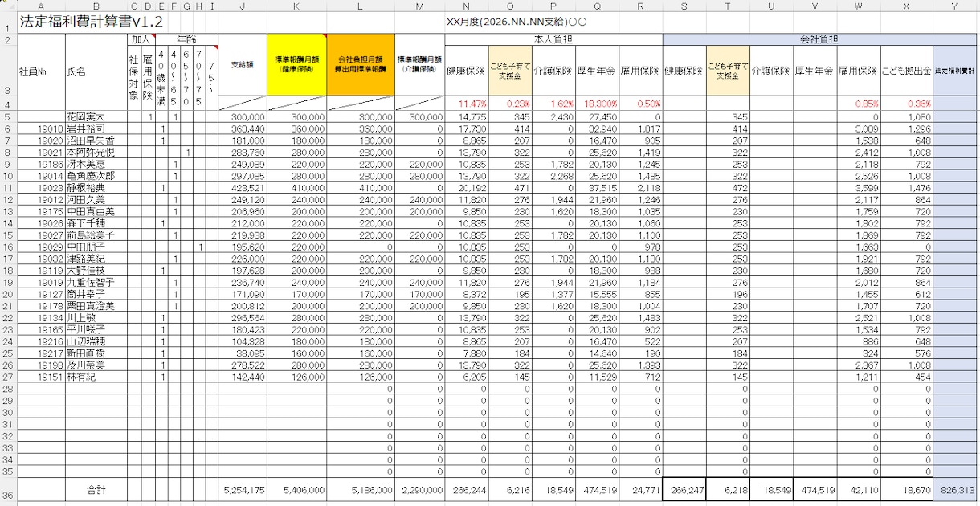Click the 加入 group header
This screenshot has width=980, height=506.
pyautogui.click(x=141, y=39)
